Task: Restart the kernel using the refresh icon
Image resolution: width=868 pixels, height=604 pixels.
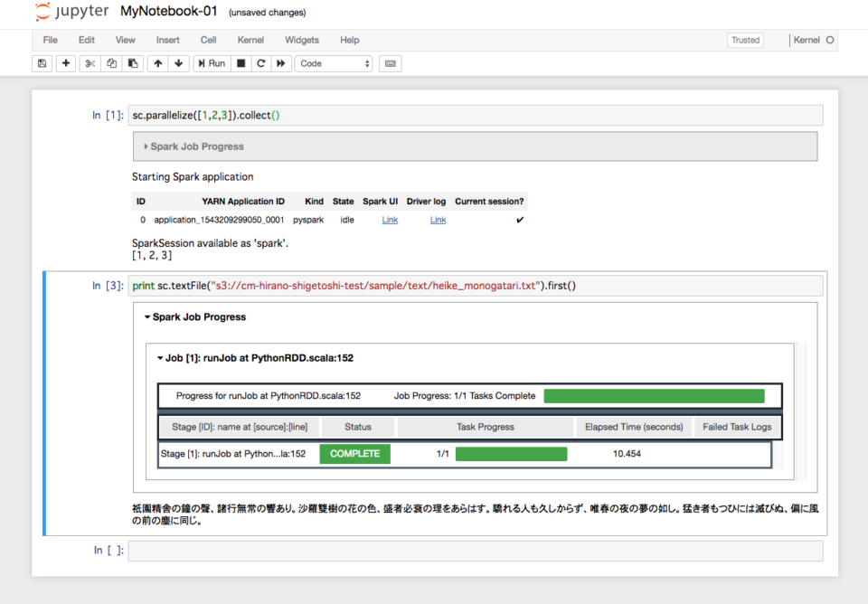Action: (x=260, y=63)
